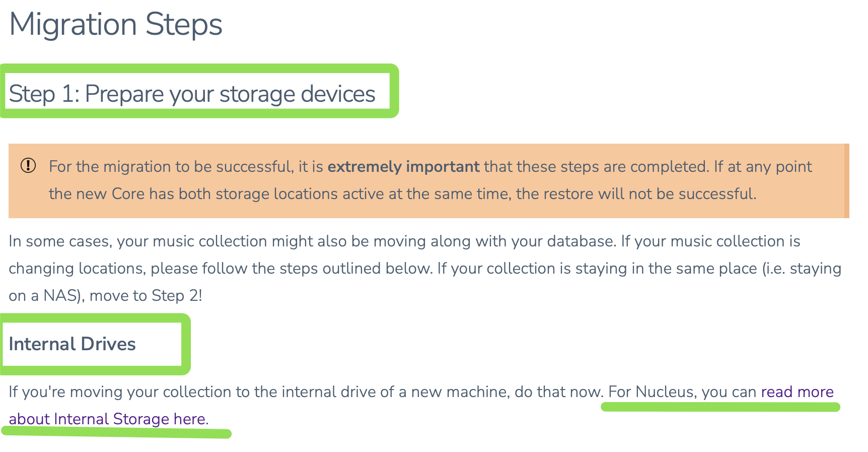Viewport: 868px width, 452px height.
Task: Click the word "NAS" in the paragraph
Action: 60,296
